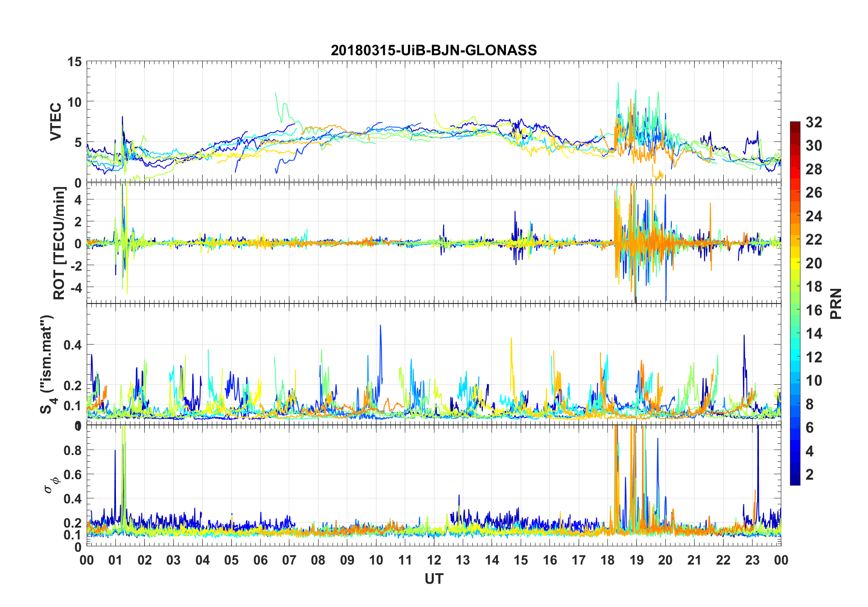Click colorbar tick label 14

(x=814, y=333)
